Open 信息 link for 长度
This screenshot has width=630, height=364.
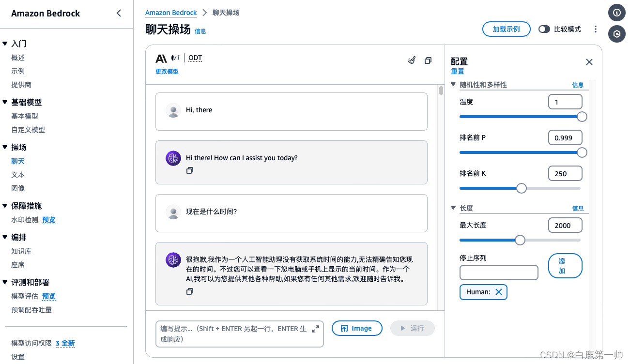[578, 208]
